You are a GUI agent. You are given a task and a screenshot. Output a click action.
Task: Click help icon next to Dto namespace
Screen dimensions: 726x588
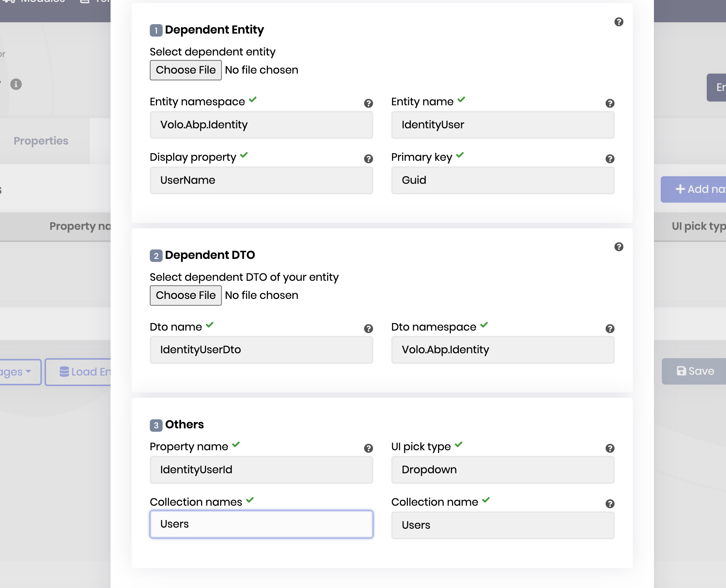point(610,329)
